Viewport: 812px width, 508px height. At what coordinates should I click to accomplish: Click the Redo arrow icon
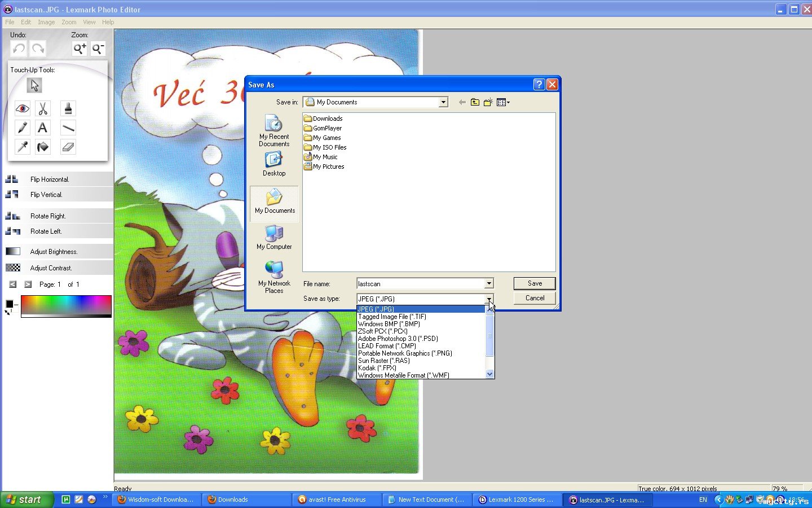point(38,49)
